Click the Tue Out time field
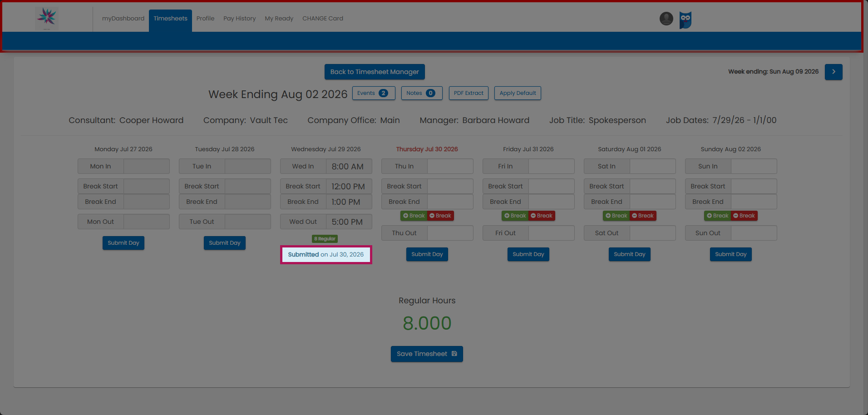The width and height of the screenshot is (868, 415). coord(248,222)
